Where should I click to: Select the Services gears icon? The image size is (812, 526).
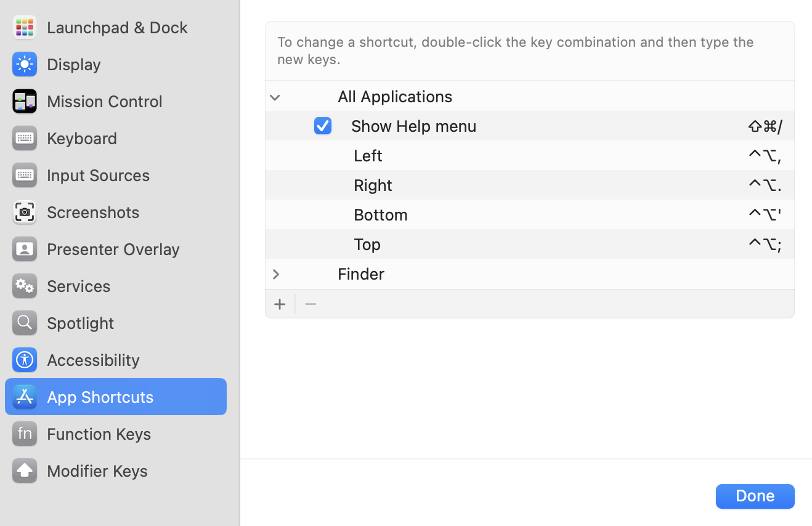click(25, 286)
